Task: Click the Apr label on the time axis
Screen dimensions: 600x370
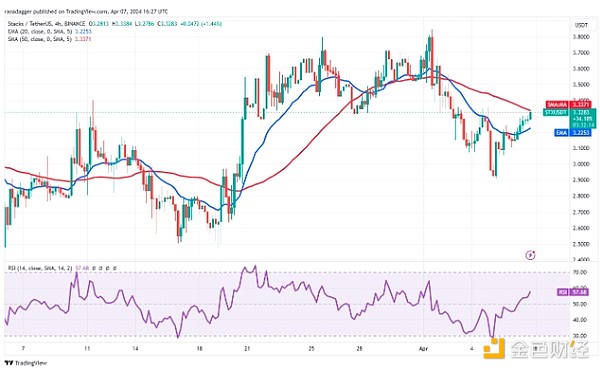Action: (x=423, y=349)
